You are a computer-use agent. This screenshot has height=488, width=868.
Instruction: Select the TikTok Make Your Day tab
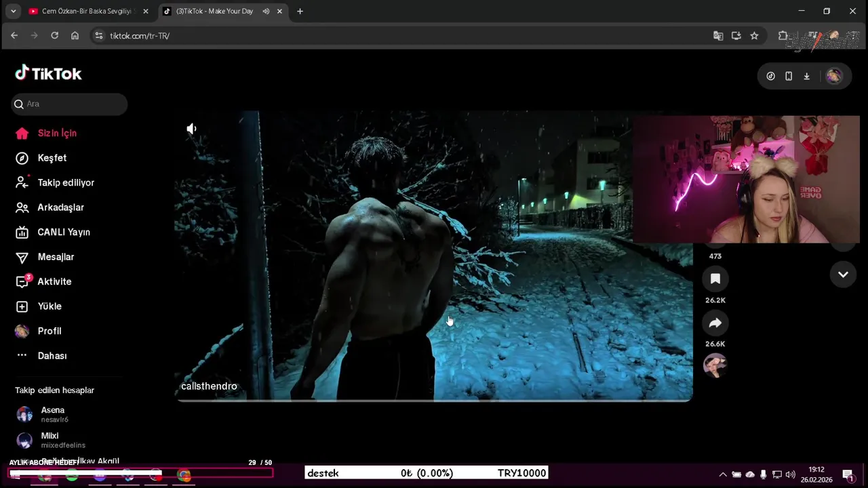tap(215, 11)
